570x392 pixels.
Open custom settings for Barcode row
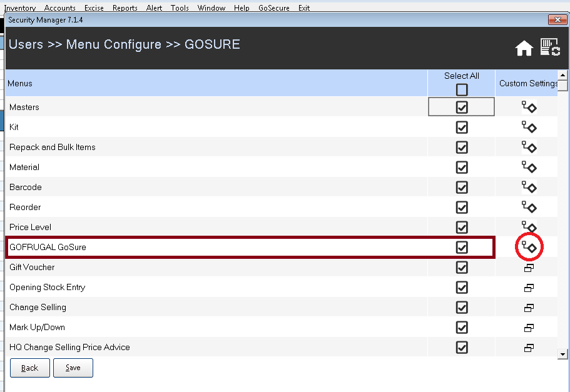pos(529,187)
